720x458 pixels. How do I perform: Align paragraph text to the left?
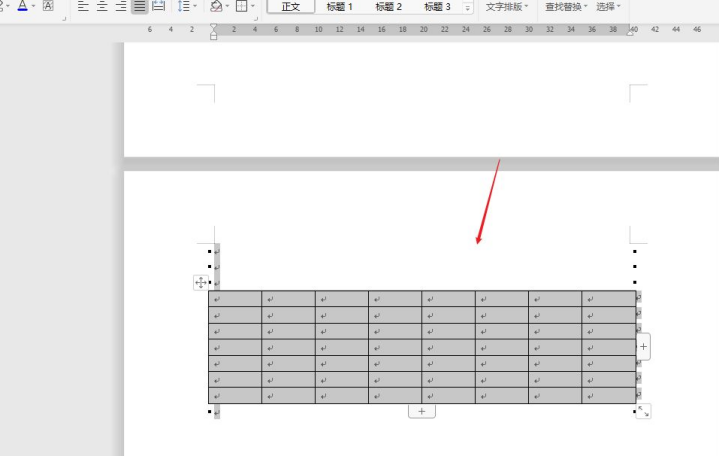tap(83, 6)
